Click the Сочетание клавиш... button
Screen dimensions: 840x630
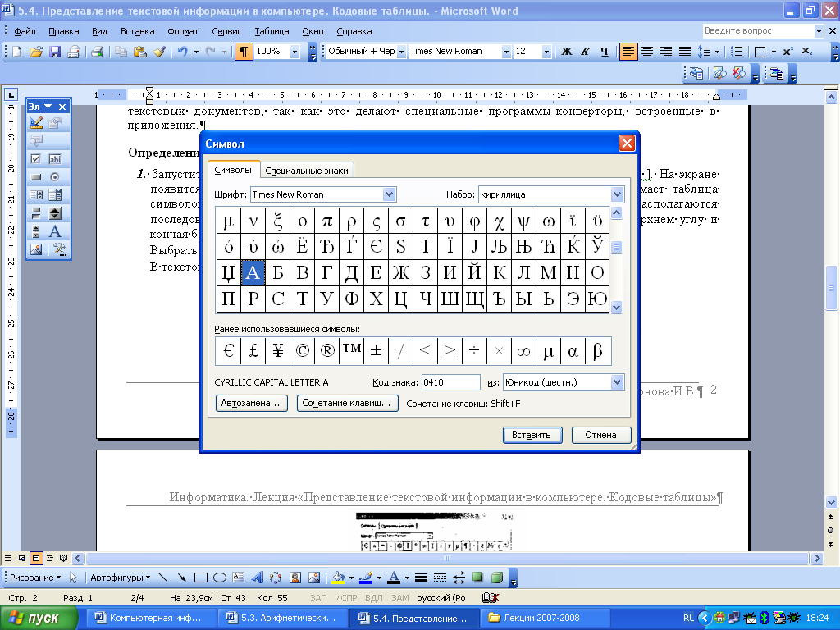click(347, 403)
